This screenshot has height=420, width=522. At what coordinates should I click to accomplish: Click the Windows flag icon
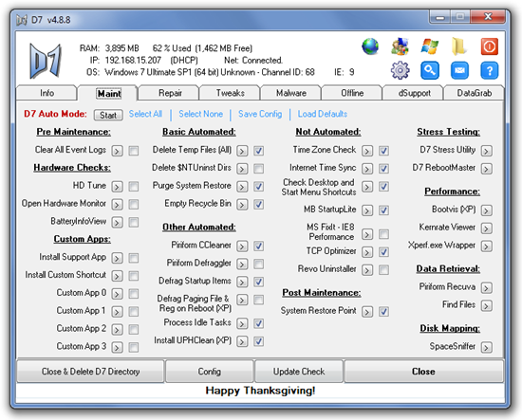(x=429, y=46)
